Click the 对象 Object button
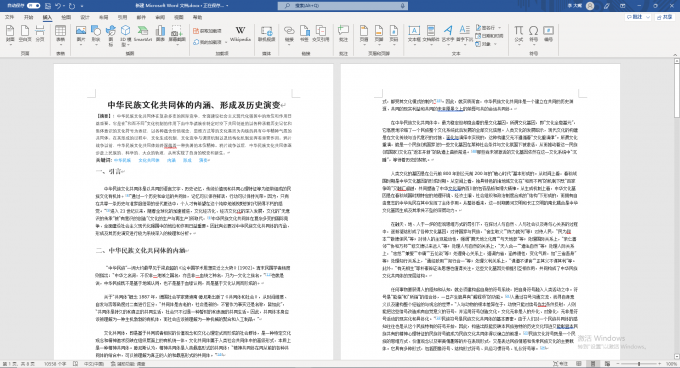Viewport: 680px width, 368px height. click(x=485, y=44)
